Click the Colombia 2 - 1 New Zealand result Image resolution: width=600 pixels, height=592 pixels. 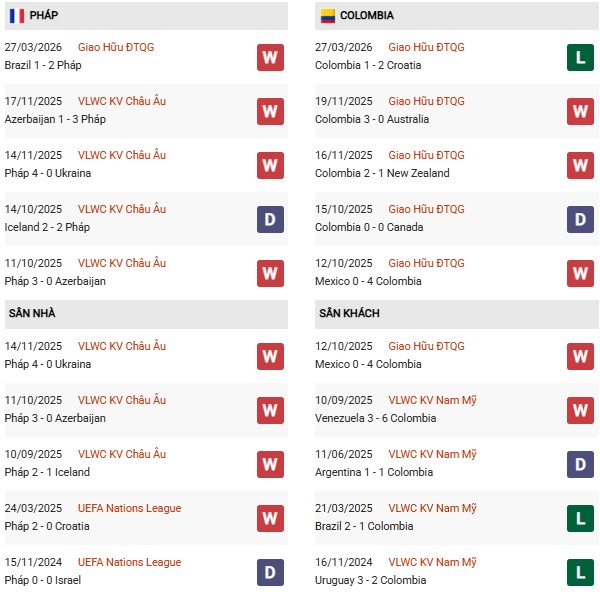coord(382,173)
